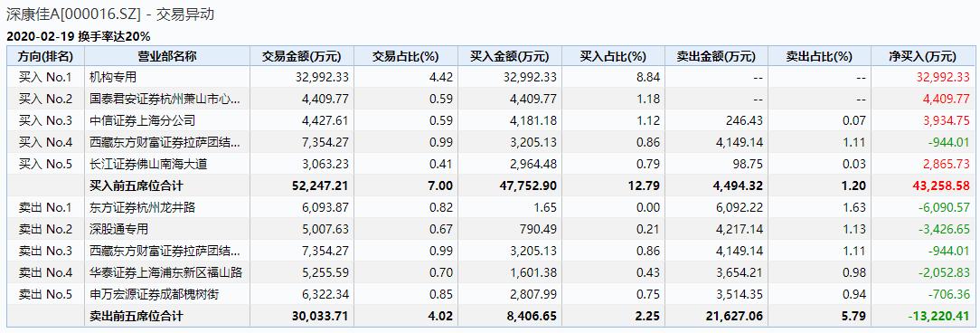The image size is (980, 333).
Task: Click the bold 5.79 sell ratio total
Action: coord(853,316)
